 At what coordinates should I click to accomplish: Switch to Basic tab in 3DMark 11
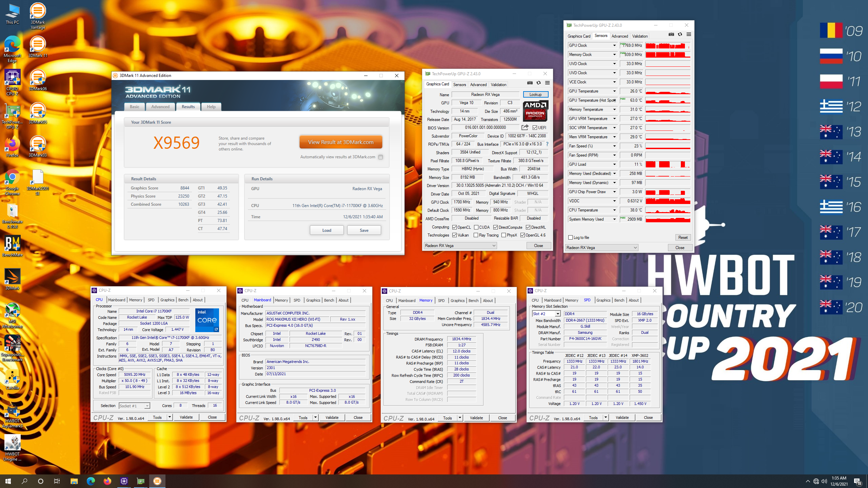134,107
